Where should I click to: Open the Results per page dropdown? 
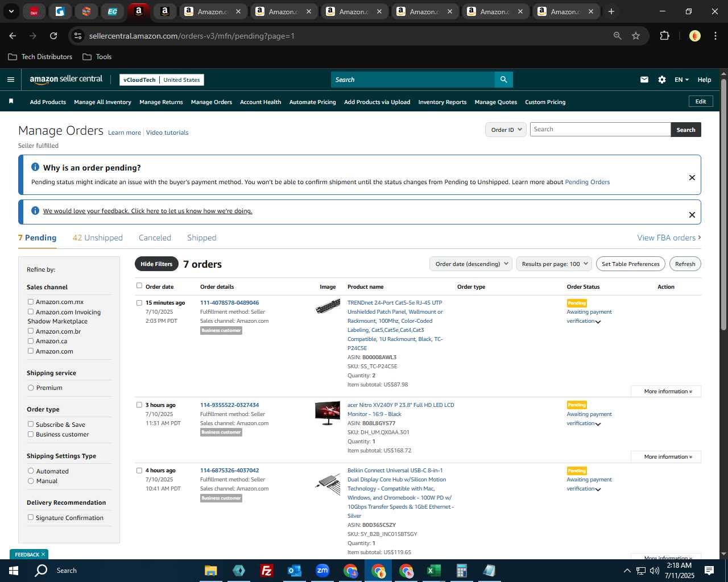555,264
